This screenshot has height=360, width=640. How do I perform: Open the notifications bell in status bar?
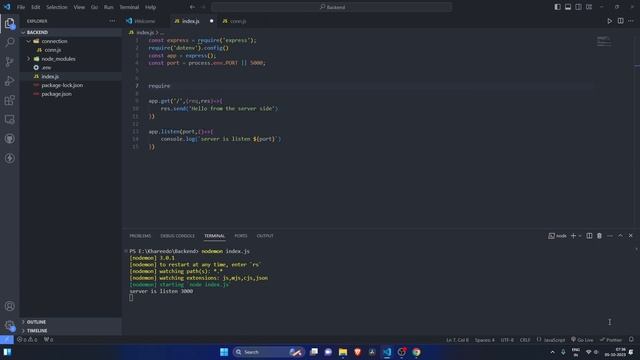coord(631,339)
